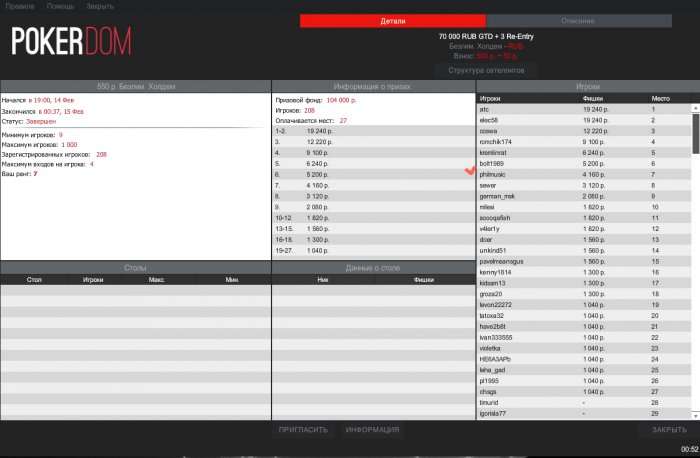700x458 pixels.
Task: Select player row sewer
Action: [x=584, y=185]
